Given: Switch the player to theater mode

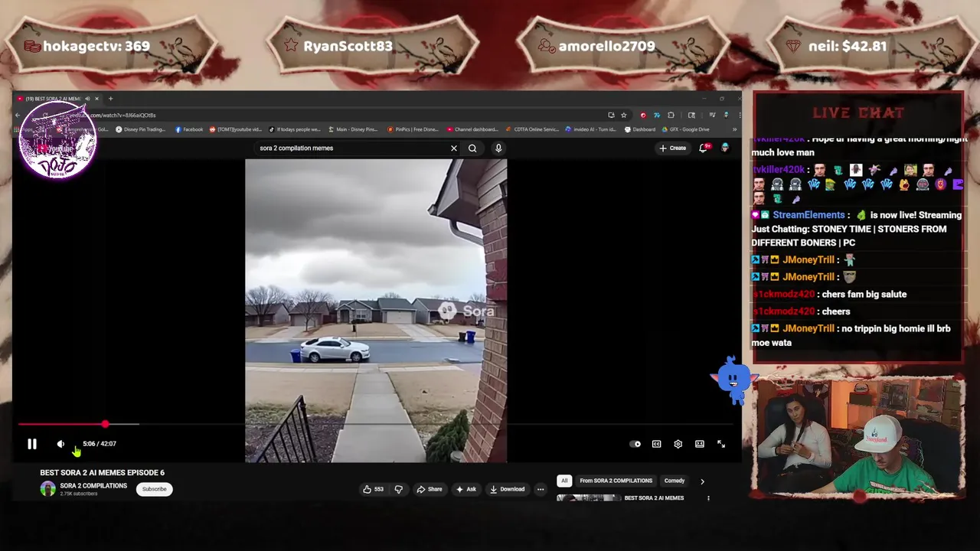Looking at the screenshot, I should pos(699,444).
